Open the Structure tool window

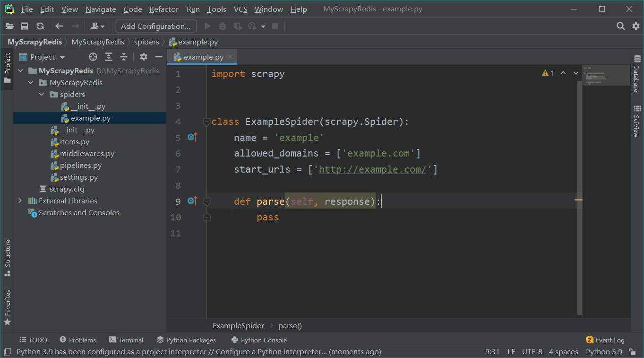[7, 258]
